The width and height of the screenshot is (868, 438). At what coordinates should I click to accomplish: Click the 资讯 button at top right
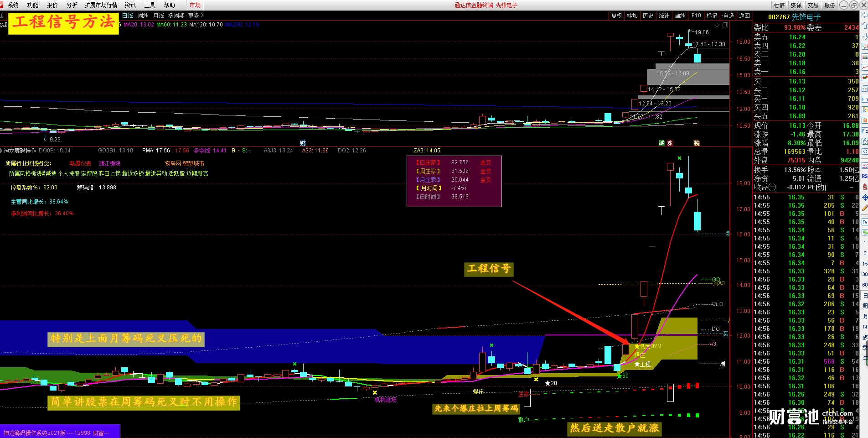pos(796,5)
